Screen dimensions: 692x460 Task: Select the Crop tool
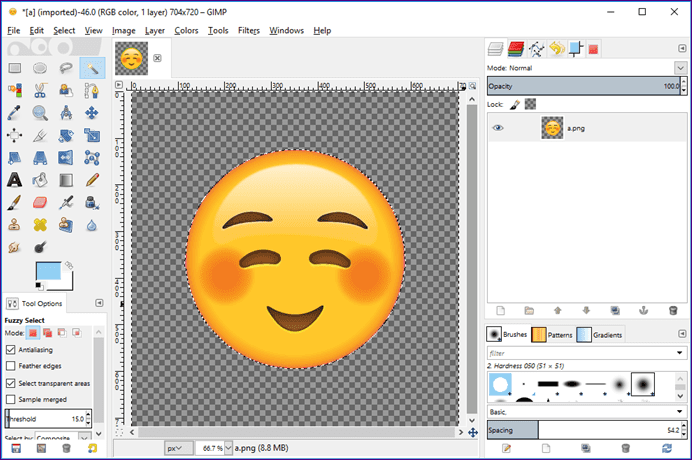40,136
